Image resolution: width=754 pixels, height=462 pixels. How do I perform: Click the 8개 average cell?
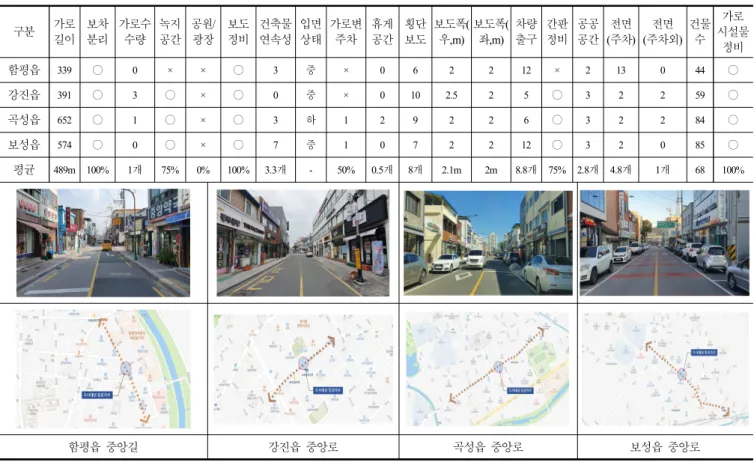(x=415, y=170)
